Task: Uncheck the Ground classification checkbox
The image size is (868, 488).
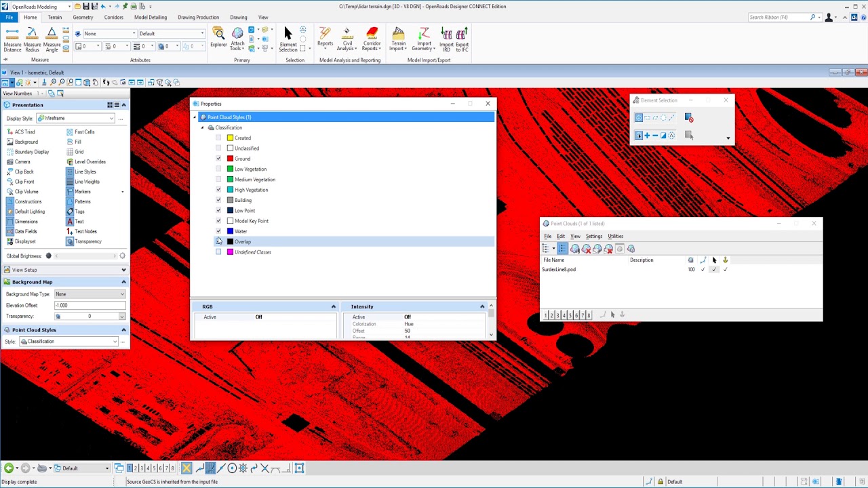Action: click(x=218, y=159)
